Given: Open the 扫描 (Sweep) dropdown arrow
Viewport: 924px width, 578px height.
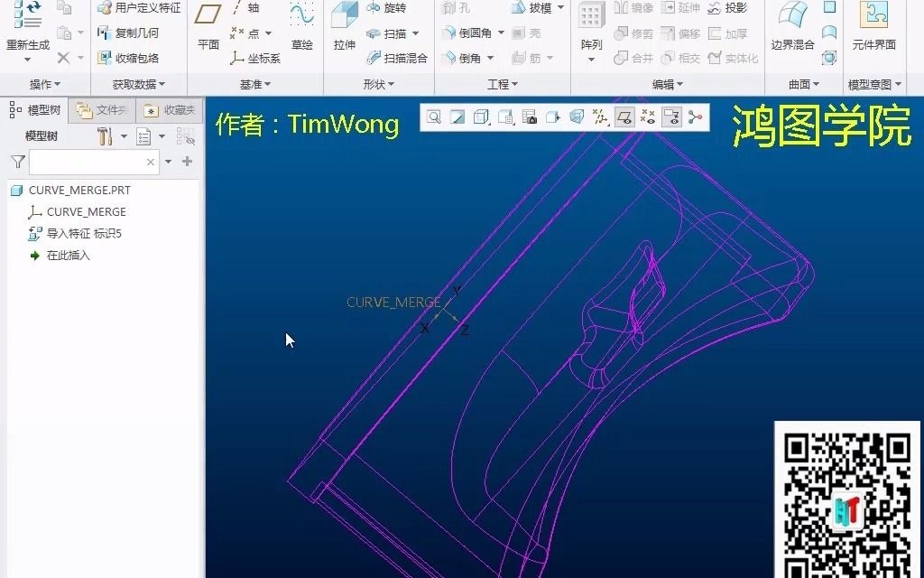Looking at the screenshot, I should tap(415, 33).
